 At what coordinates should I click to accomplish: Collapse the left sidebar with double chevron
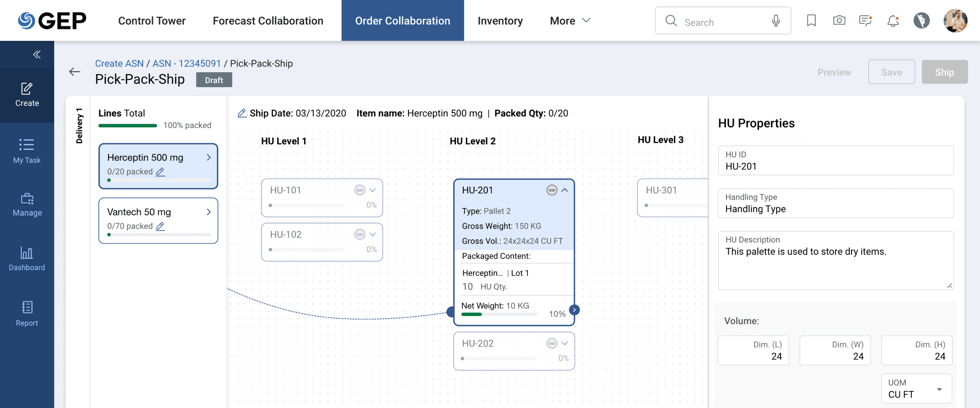[37, 54]
